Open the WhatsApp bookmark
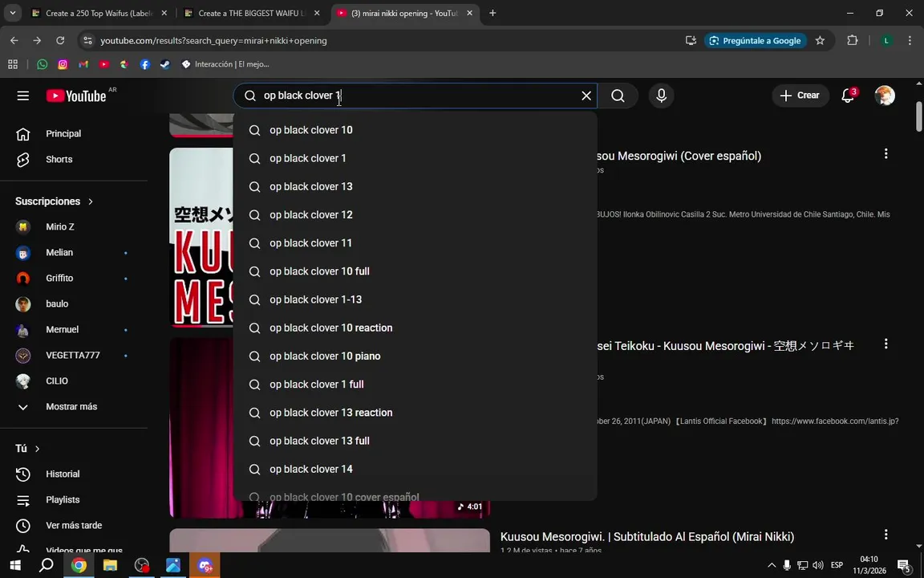924x578 pixels. pos(43,64)
